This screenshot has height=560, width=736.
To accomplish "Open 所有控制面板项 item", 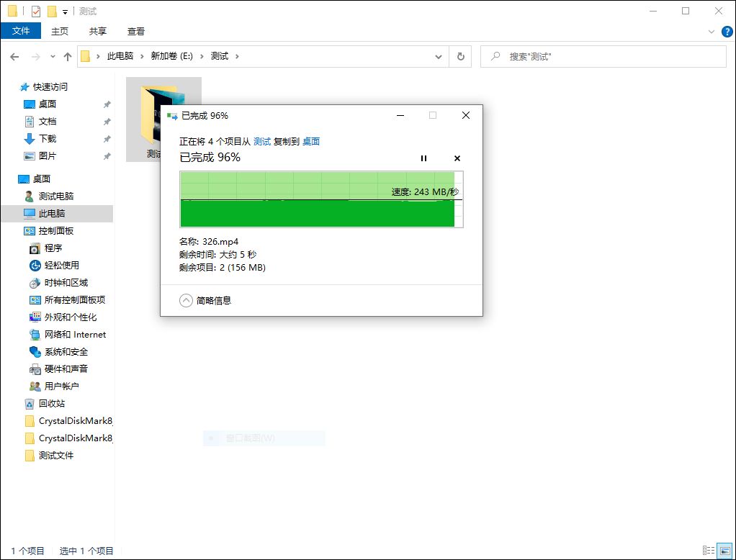I will coord(75,299).
